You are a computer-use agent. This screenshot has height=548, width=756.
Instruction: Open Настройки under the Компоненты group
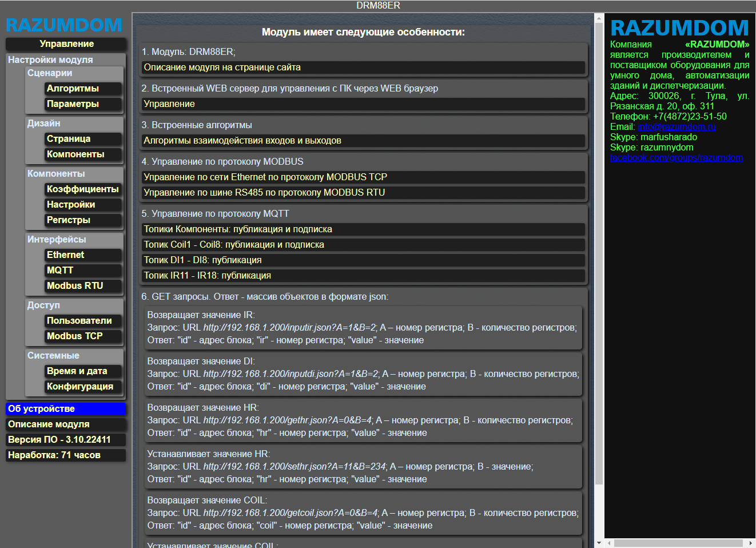83,205
